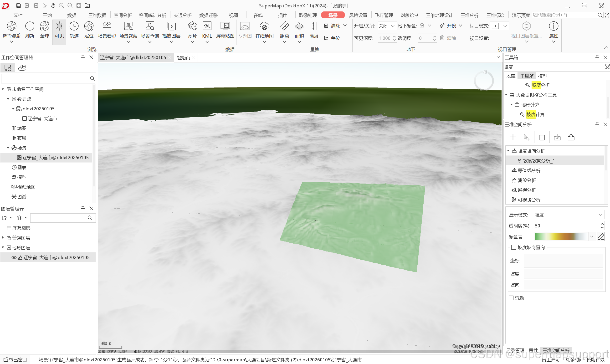Click the 清除 button in measurement group
Image resolution: width=610 pixels, height=364 pixels.
(x=332, y=26)
